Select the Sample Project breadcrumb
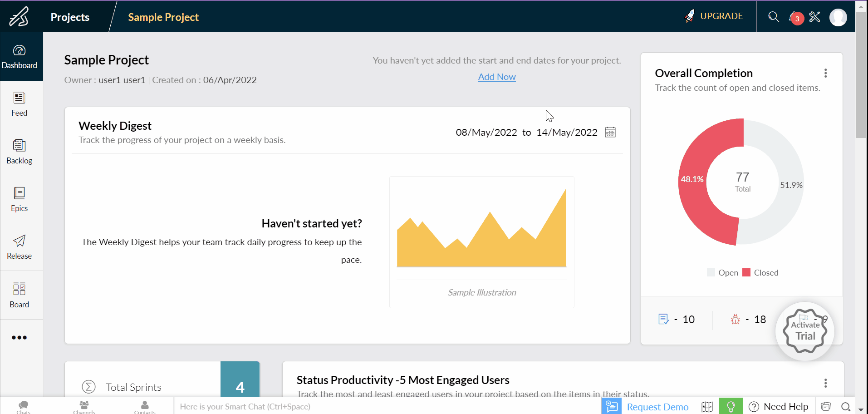 (x=163, y=17)
